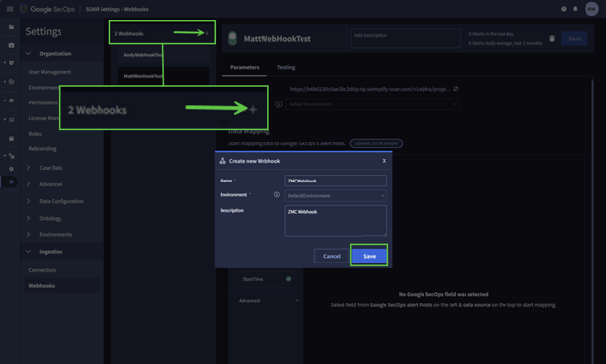The width and height of the screenshot is (606, 364).
Task: Expand the Data Configuration section
Action: 28,201
